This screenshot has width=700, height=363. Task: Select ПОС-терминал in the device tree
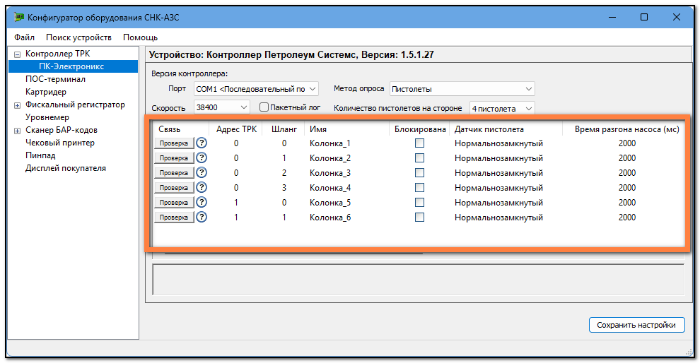coord(55,79)
